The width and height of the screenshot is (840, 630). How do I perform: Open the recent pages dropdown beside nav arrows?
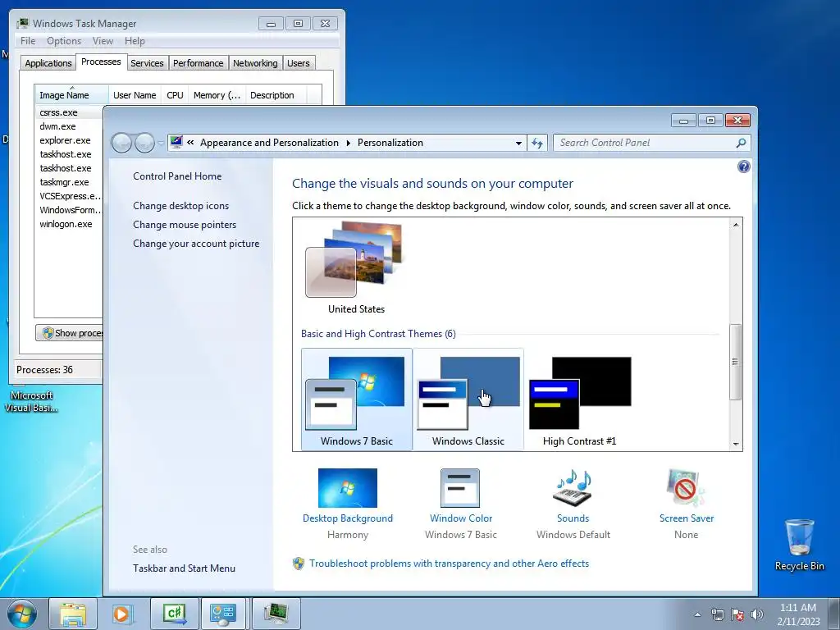tap(161, 143)
